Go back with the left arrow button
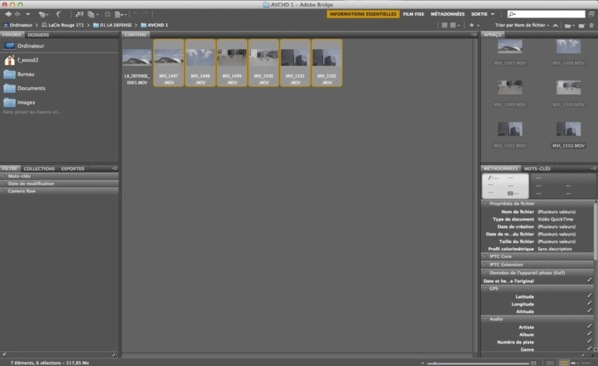This screenshot has height=366, width=598. pyautogui.click(x=8, y=14)
